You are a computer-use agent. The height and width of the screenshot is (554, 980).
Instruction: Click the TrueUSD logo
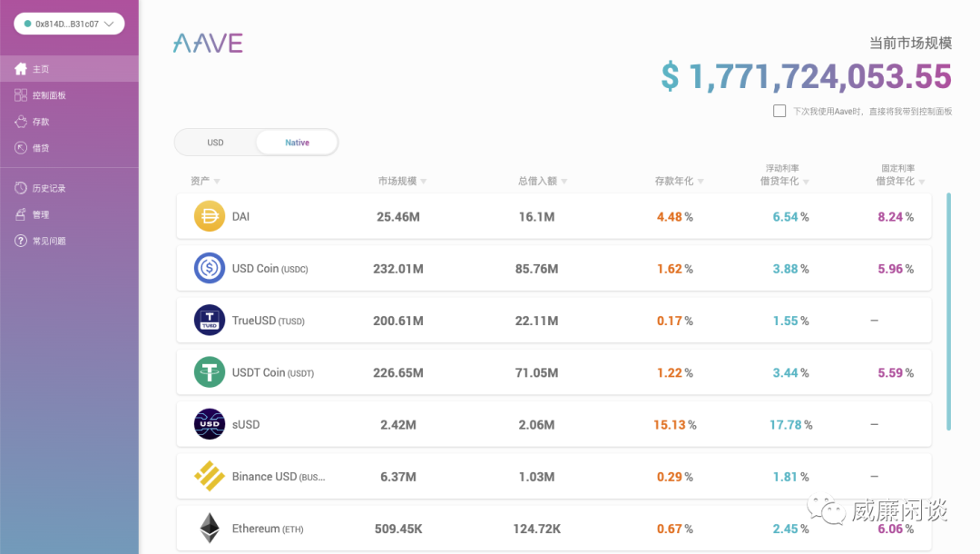coord(210,321)
